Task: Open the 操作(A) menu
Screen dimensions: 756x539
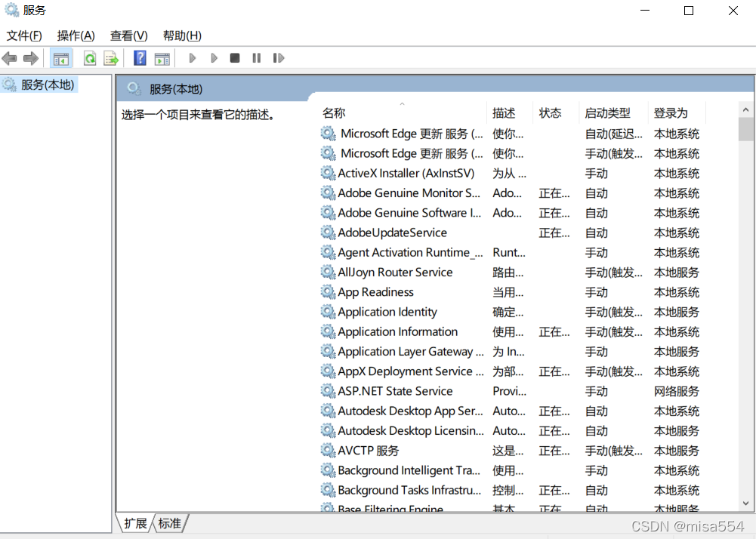Action: pos(76,35)
